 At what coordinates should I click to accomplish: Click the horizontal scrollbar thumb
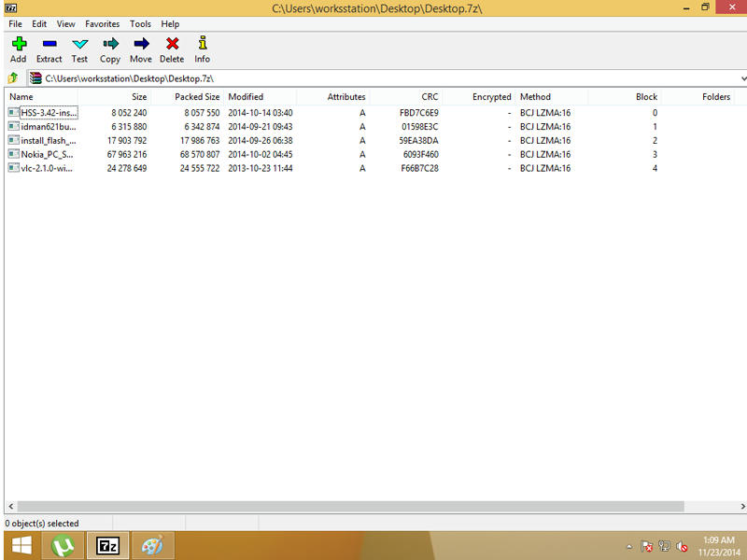pyautogui.click(x=350, y=506)
